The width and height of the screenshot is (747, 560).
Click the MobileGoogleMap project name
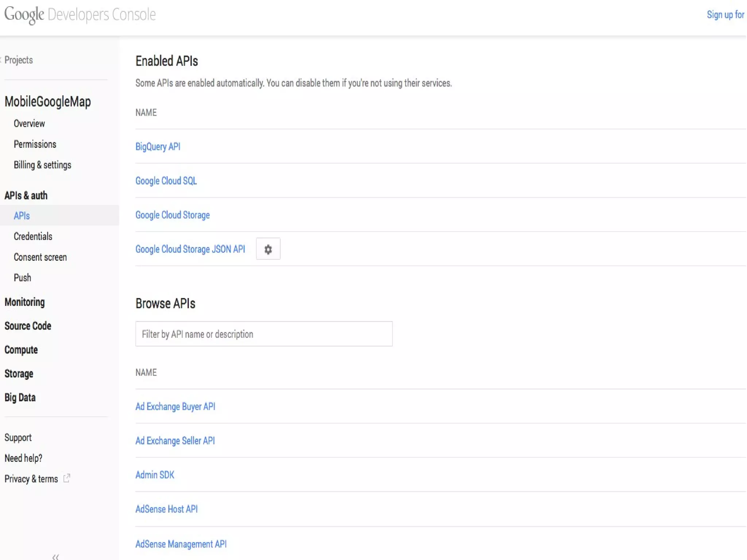click(x=48, y=101)
